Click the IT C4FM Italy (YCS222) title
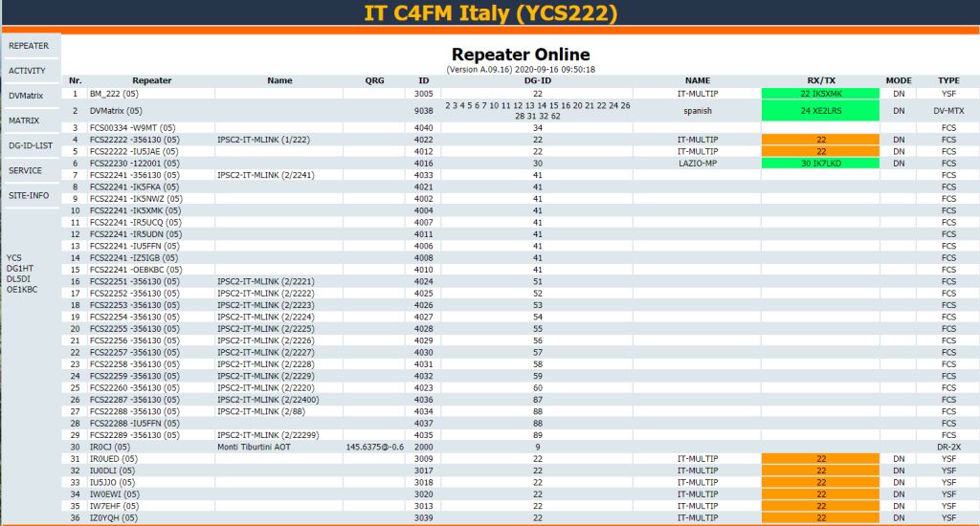The width and height of the screenshot is (980, 526). [x=490, y=13]
